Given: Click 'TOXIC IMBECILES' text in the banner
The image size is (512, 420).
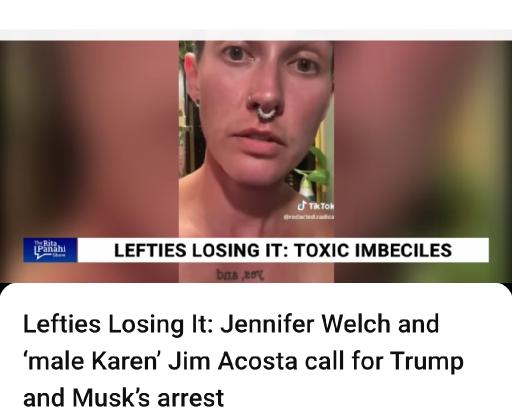Looking at the screenshot, I should (x=373, y=250).
